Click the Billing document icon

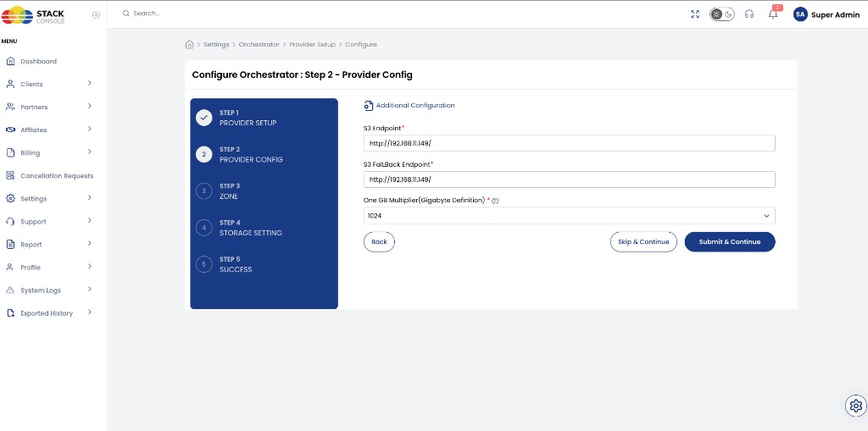point(10,152)
